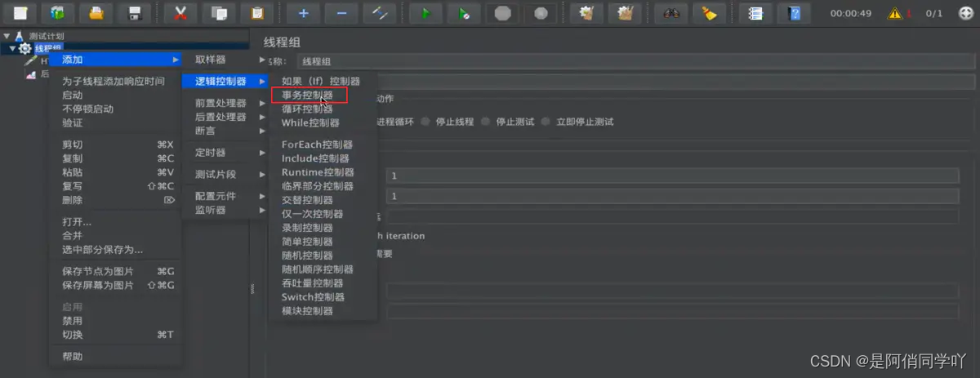Image resolution: width=980 pixels, height=378 pixels.
Task: Click the Clear results toolbar icon
Action: [586, 13]
